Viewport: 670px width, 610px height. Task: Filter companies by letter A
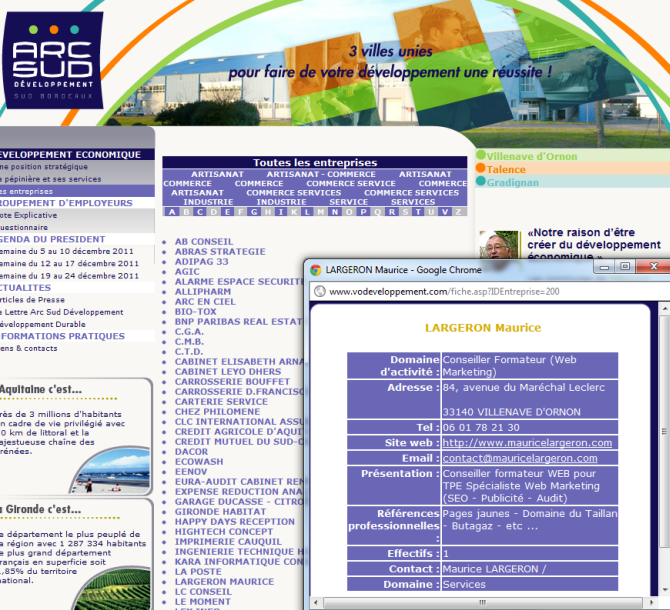tap(172, 212)
